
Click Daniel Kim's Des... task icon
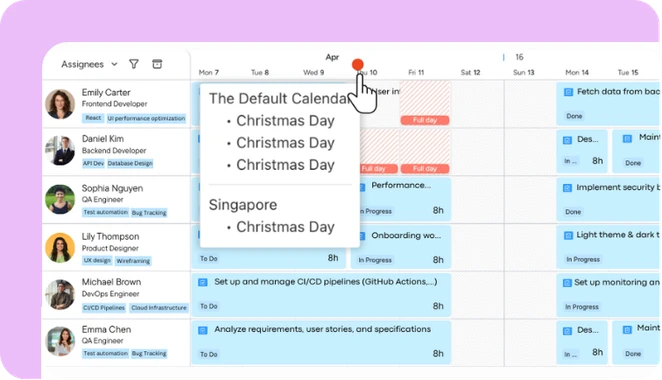tap(567, 140)
